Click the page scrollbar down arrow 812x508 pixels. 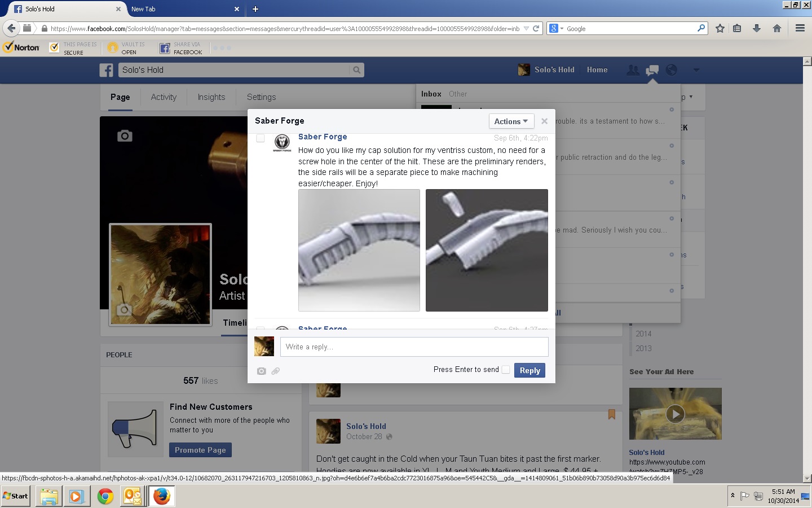click(x=807, y=479)
